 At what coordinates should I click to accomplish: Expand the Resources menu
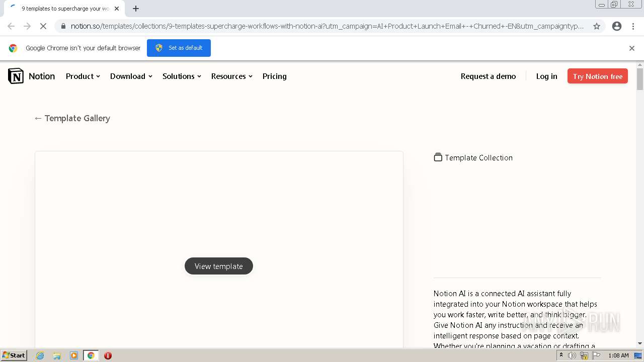231,76
